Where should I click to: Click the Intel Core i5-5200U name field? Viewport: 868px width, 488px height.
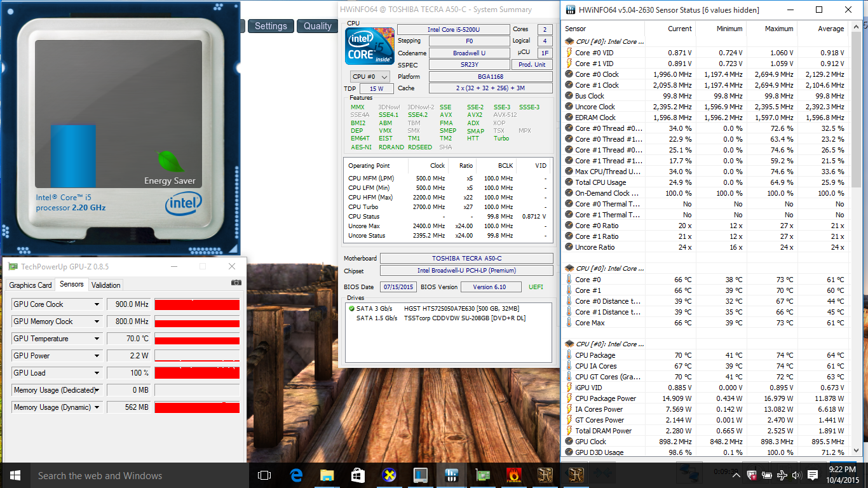454,29
